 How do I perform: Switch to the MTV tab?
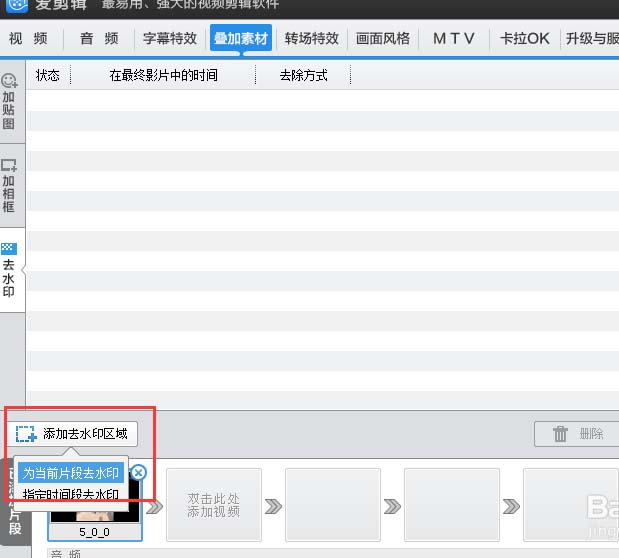click(x=454, y=39)
